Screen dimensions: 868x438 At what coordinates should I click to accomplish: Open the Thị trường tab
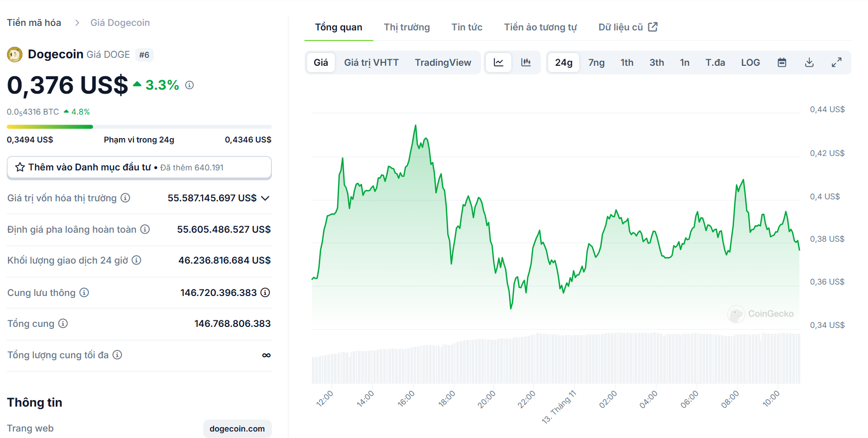coord(407,27)
